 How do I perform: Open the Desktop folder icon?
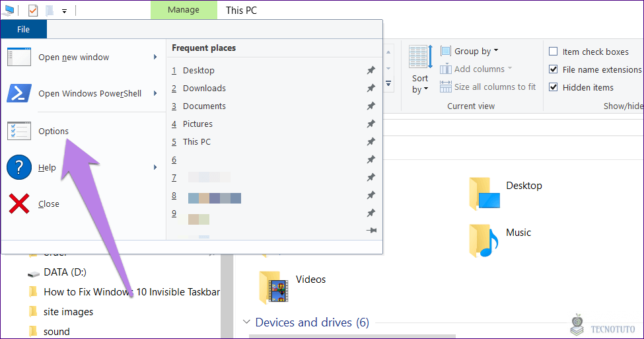(x=485, y=194)
